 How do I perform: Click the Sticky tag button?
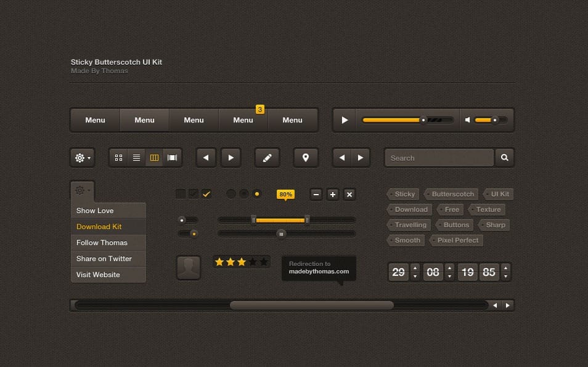[404, 193]
